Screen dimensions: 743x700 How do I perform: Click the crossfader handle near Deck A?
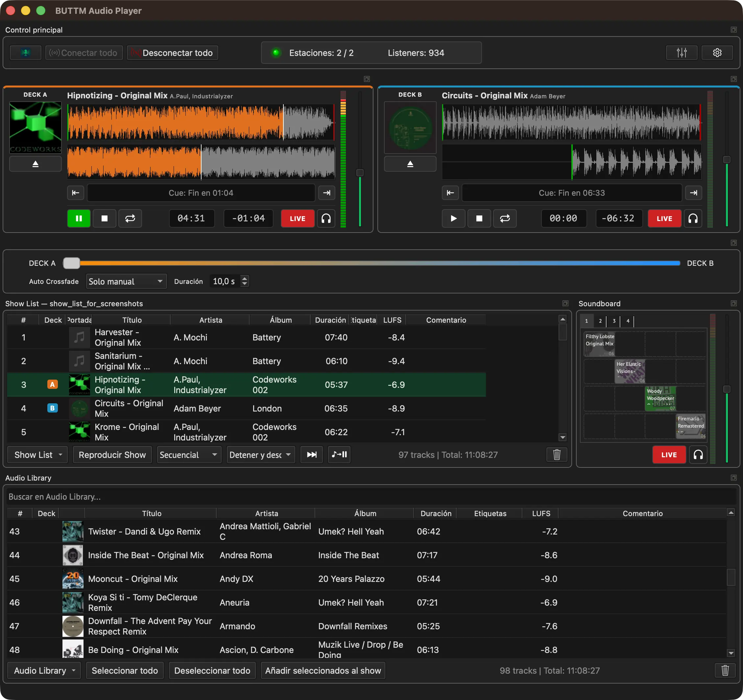pos(71,263)
